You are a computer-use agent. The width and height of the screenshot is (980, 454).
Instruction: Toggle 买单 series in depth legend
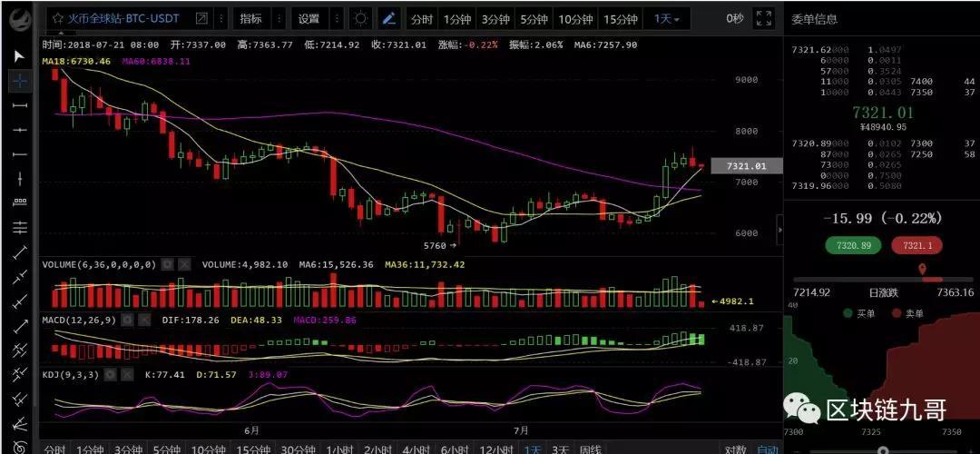858,313
